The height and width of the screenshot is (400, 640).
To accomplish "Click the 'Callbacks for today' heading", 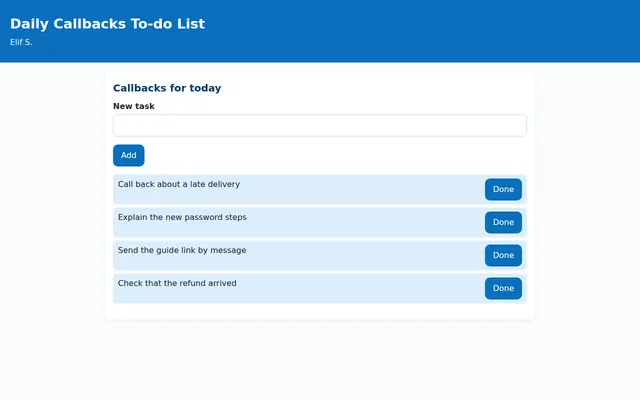I will 167,88.
